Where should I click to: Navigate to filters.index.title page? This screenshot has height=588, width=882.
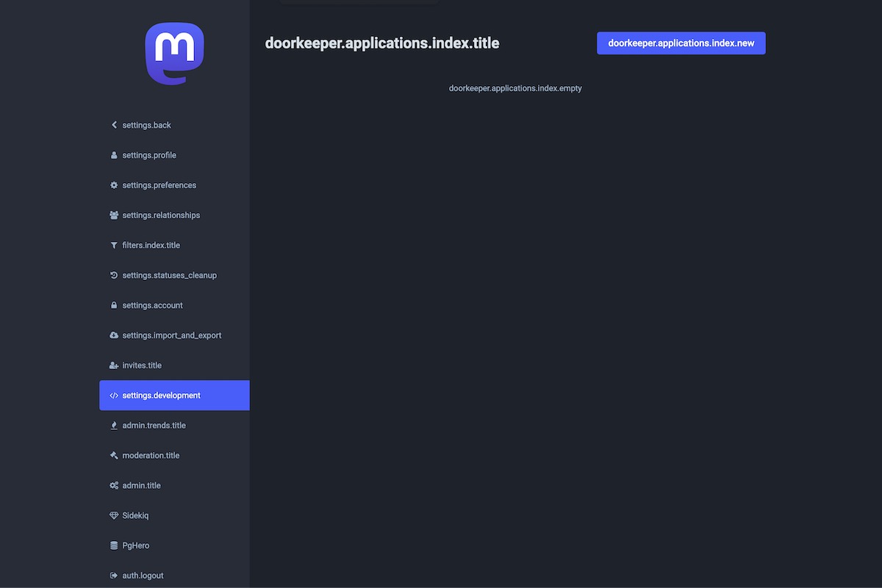tap(151, 245)
